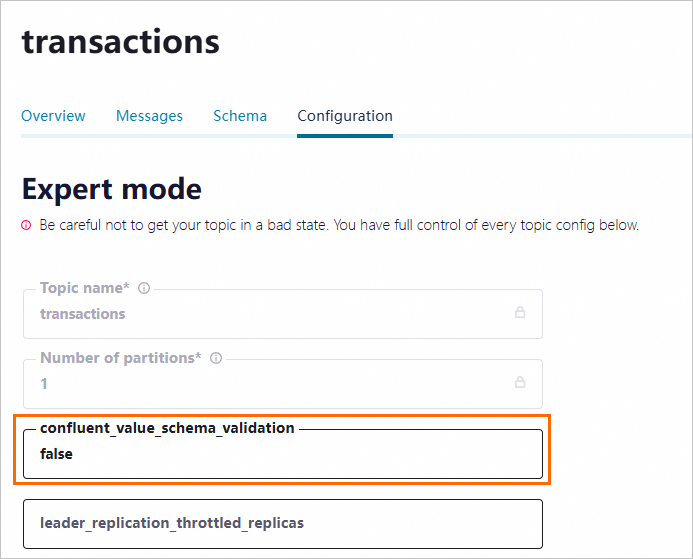Click lock icon in Topic name field

click(520, 313)
